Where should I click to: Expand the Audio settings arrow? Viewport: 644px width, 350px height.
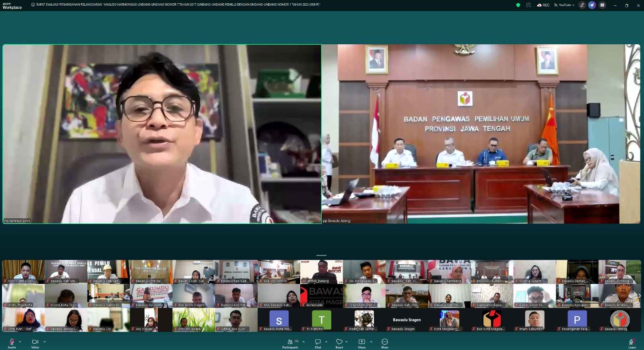[x=20, y=342]
